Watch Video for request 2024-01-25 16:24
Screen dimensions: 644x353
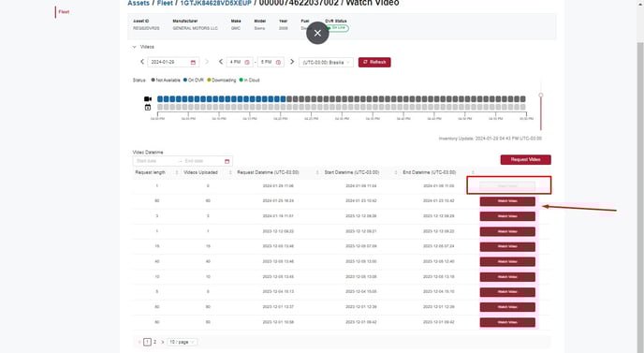point(507,201)
